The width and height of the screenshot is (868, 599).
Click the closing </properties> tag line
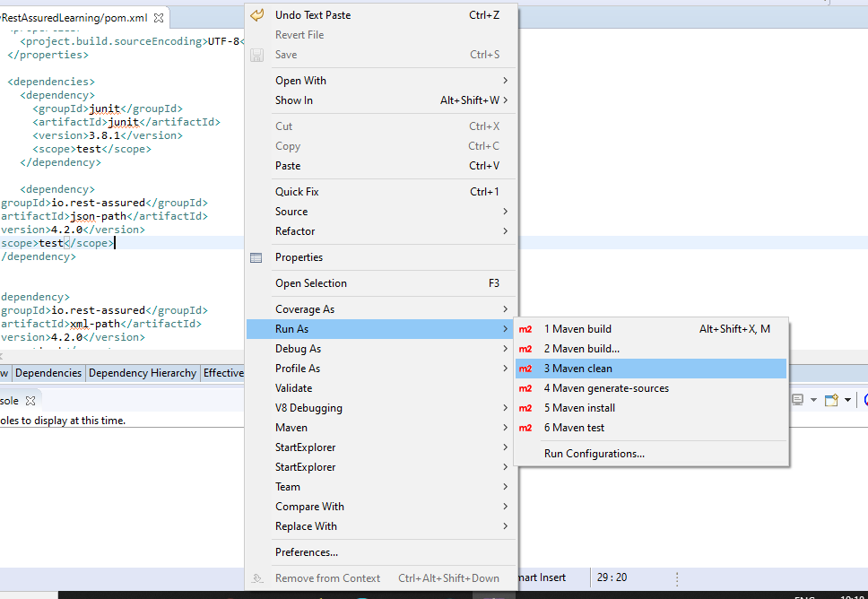coord(48,55)
